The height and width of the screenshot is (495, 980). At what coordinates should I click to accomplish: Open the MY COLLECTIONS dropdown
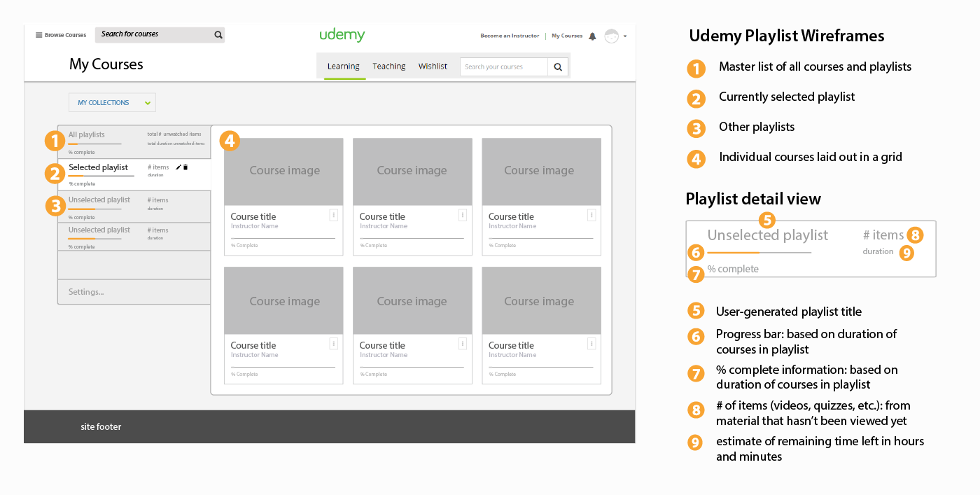coord(112,103)
